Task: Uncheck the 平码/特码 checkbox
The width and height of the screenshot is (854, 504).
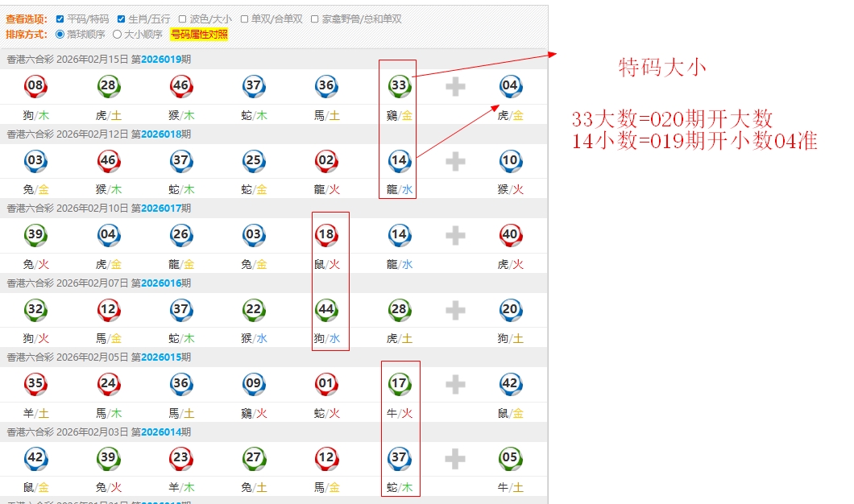Action: click(60, 19)
